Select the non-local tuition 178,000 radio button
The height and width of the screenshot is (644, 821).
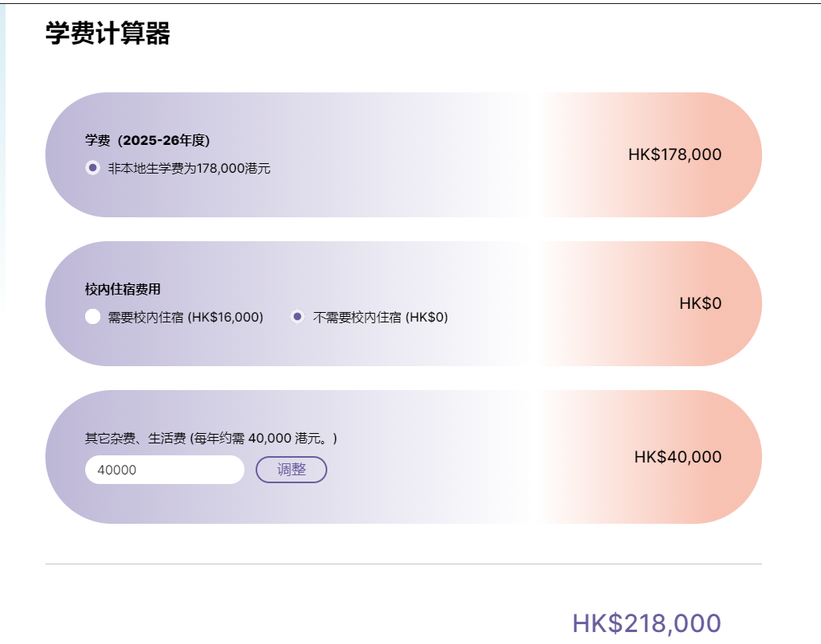coord(92,168)
